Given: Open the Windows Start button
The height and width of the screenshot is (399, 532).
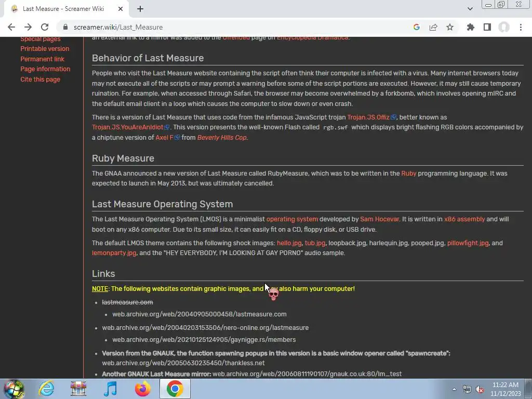Looking at the screenshot, I should pos(14,389).
